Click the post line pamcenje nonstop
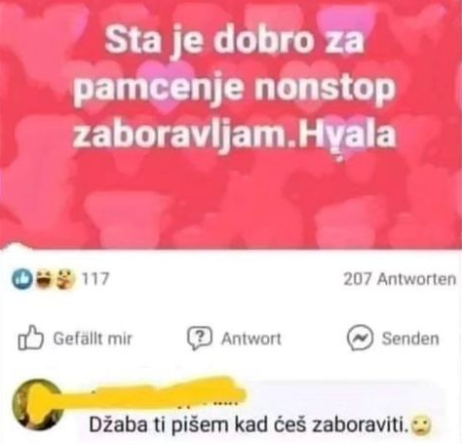462x445 pixels. [234, 89]
